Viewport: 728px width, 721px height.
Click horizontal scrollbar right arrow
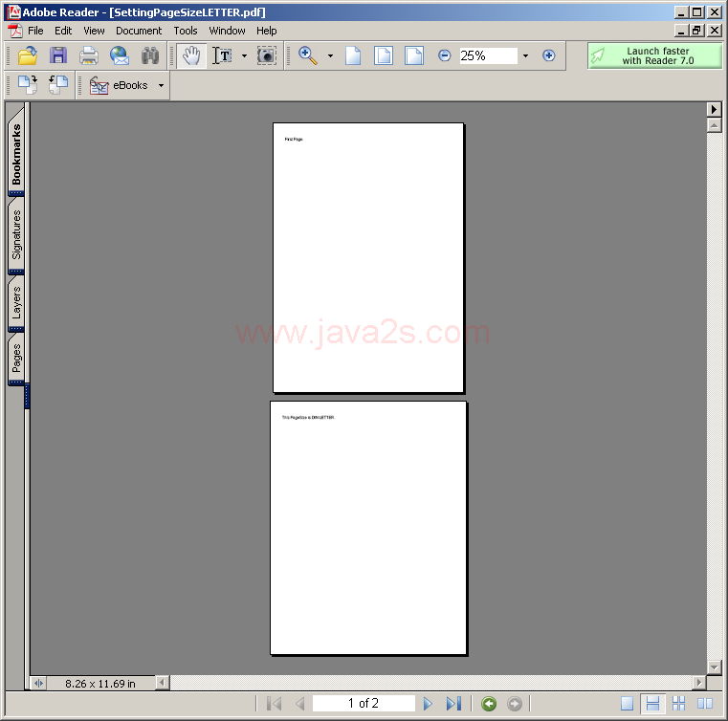click(698, 682)
